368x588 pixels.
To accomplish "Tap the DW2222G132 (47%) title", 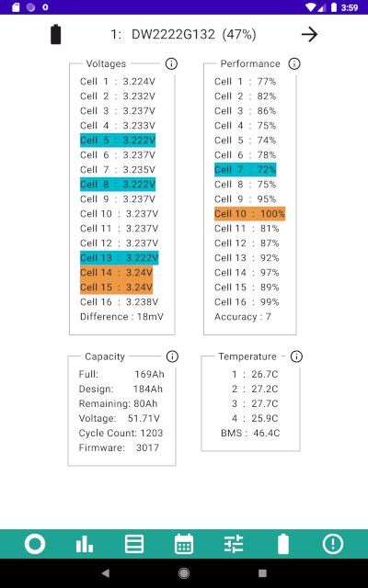I will click(x=183, y=35).
